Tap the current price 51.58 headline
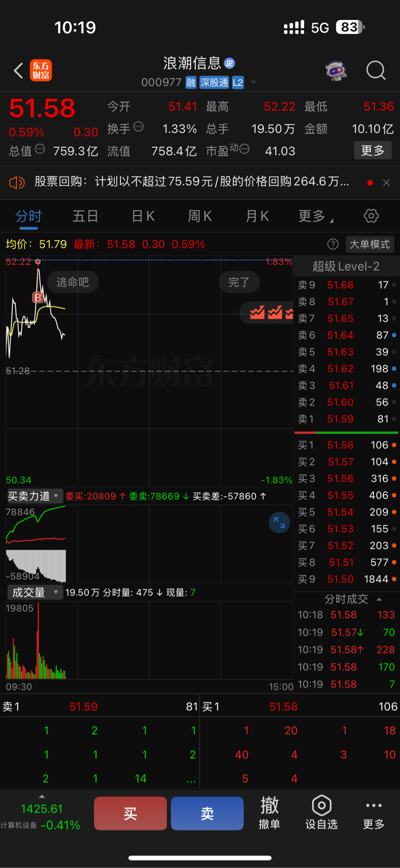400x868 pixels. point(42,108)
